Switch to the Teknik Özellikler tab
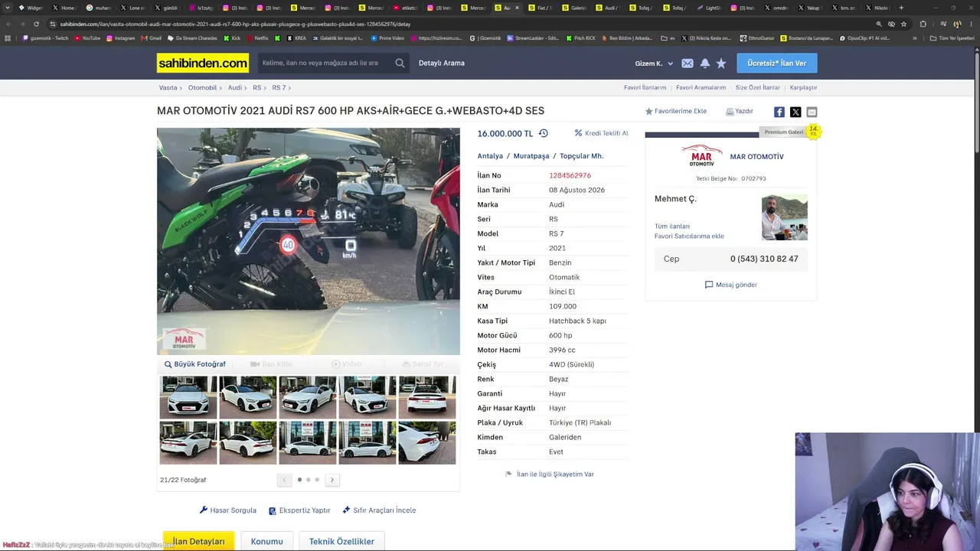980x551 pixels. [x=341, y=541]
